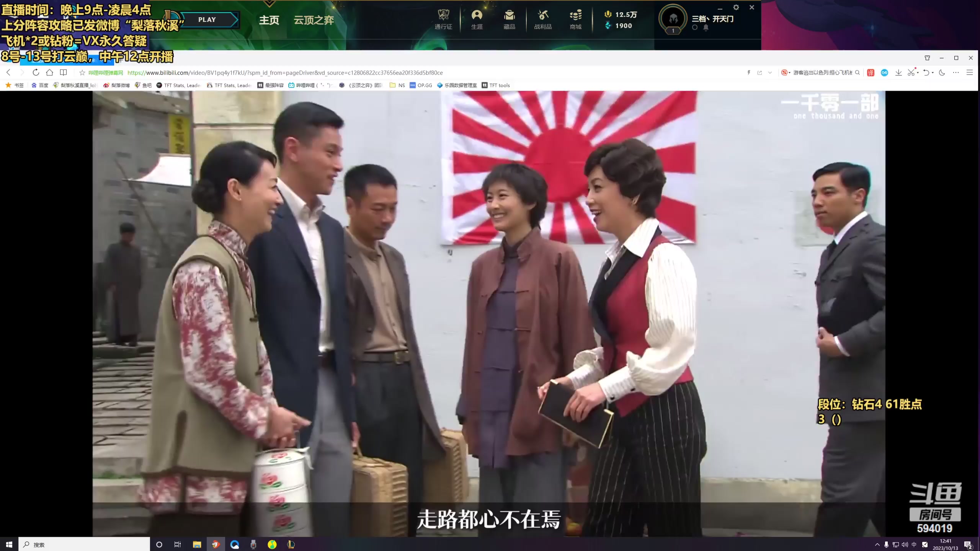Open the 梨落秋溪直播 bookmark
Screen dimensions: 980x551
pos(75,85)
